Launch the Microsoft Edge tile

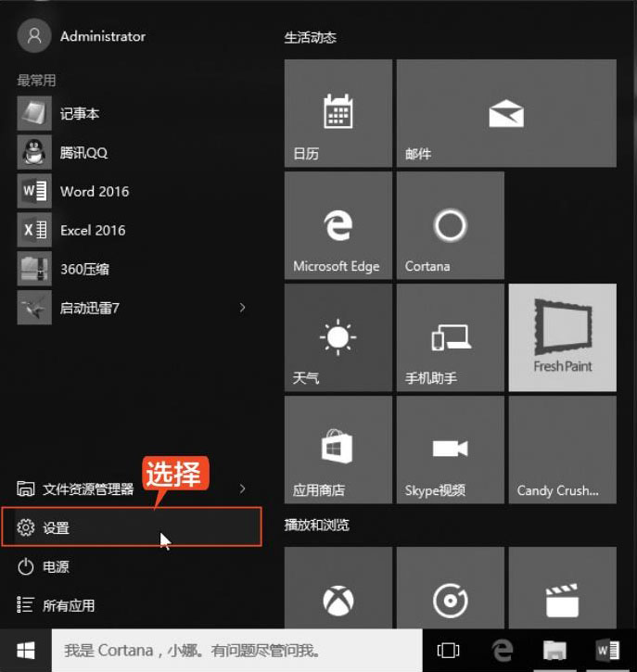[338, 225]
